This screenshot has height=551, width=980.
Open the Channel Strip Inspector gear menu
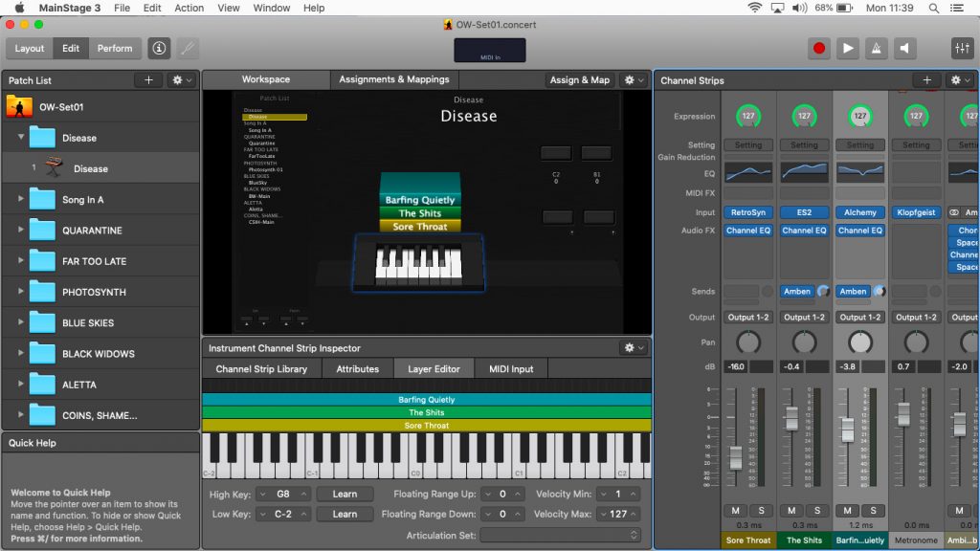click(x=635, y=348)
